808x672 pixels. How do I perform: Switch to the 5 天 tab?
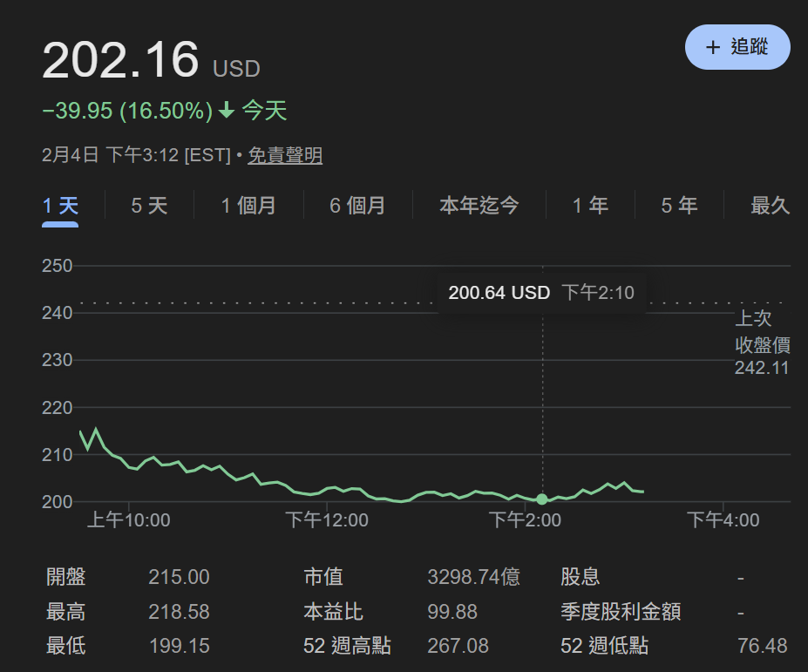click(149, 206)
